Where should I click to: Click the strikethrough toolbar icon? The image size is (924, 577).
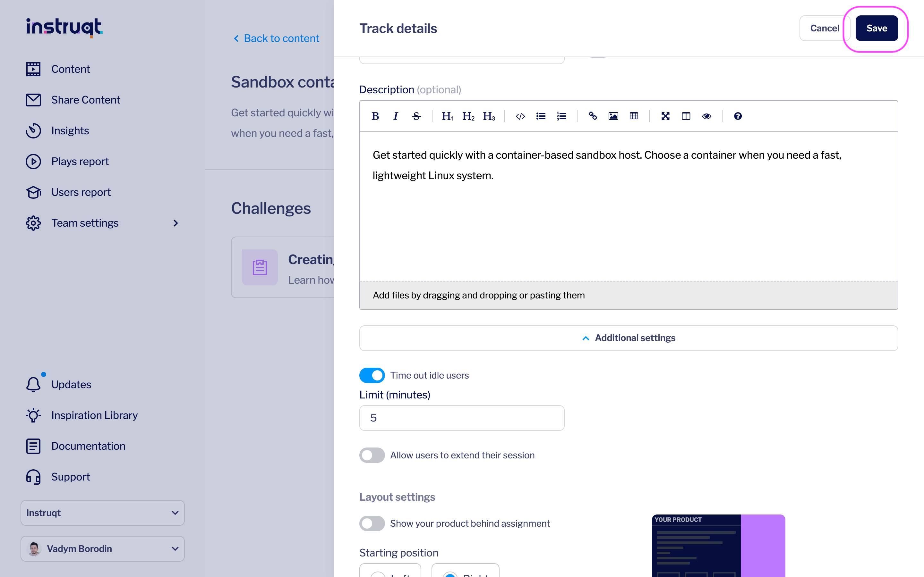tap(416, 116)
